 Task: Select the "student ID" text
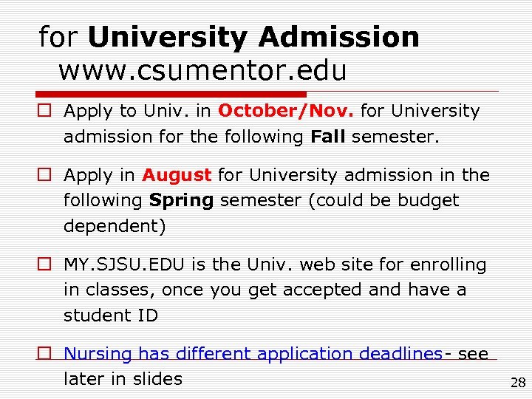(x=111, y=316)
